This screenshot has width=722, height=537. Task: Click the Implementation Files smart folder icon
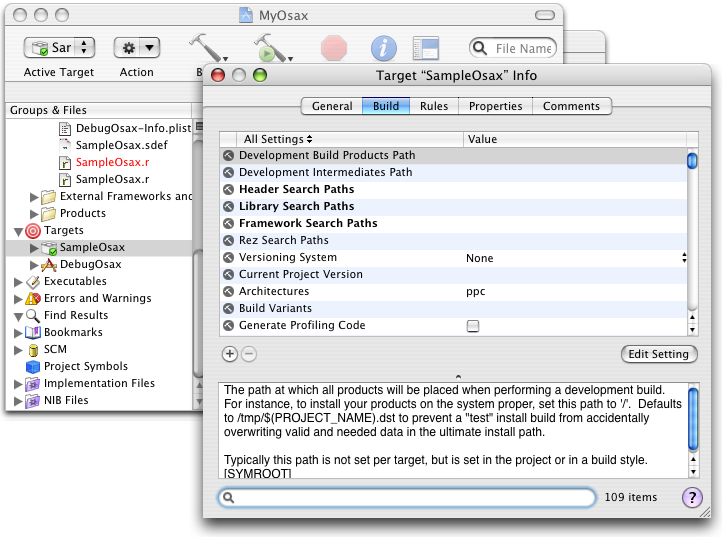(33, 384)
